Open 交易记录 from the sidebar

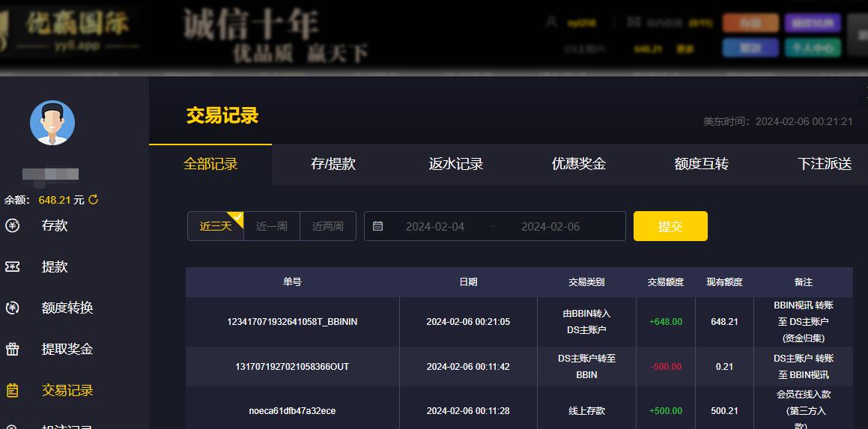[67, 390]
